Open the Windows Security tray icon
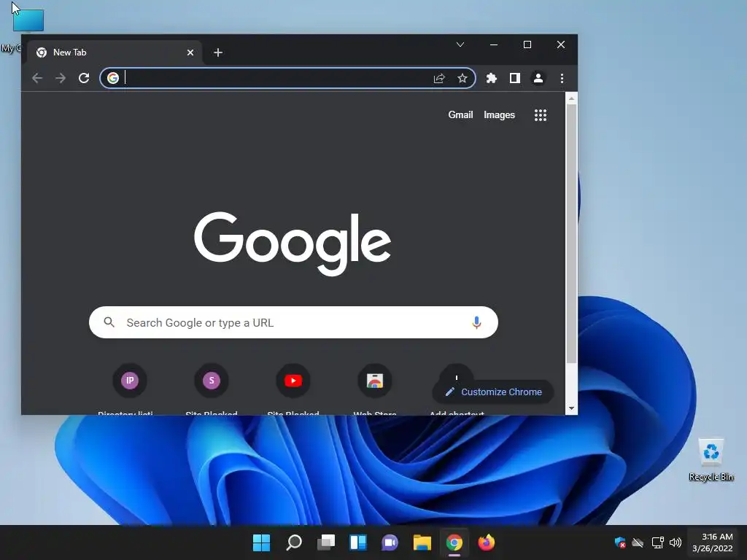Image resolution: width=747 pixels, height=560 pixels. click(620, 542)
